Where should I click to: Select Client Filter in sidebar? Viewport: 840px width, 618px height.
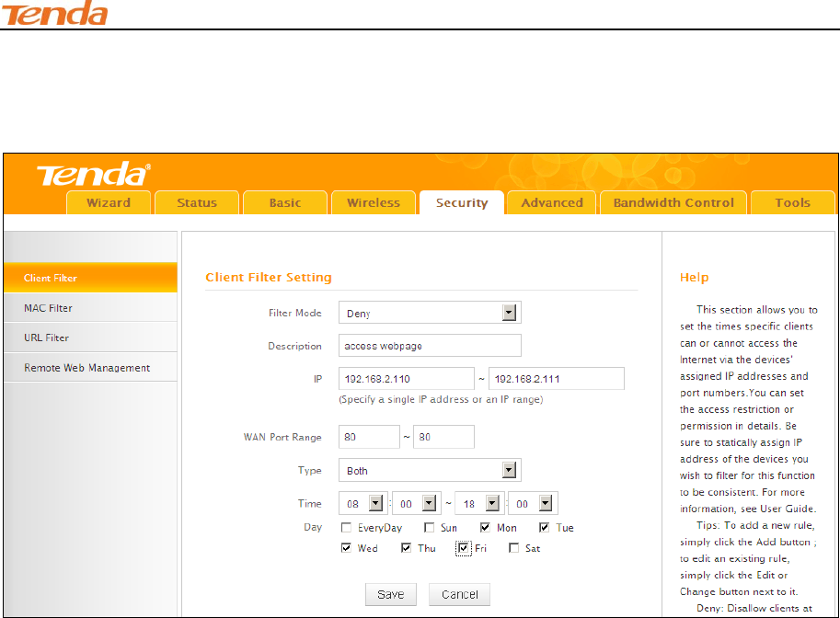point(90,278)
